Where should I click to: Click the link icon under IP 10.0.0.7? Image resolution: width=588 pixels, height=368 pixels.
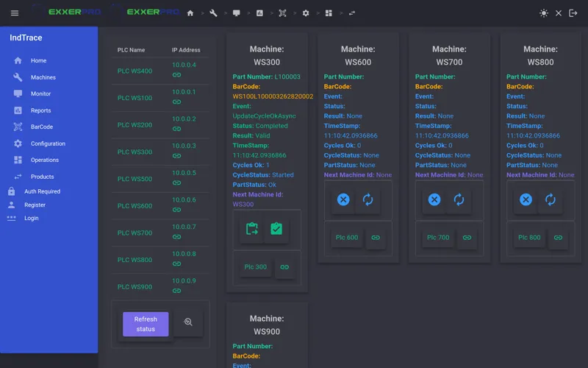[x=176, y=237]
